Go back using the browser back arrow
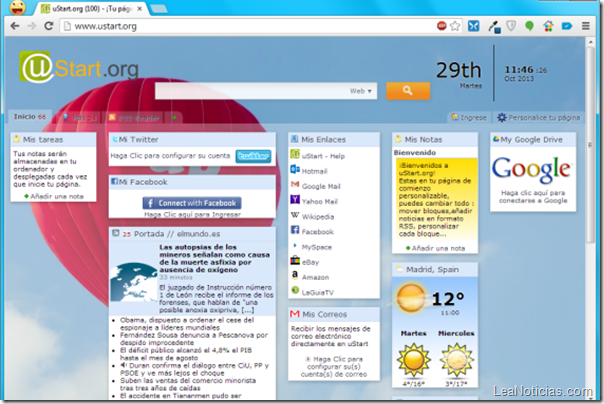 click(x=15, y=26)
